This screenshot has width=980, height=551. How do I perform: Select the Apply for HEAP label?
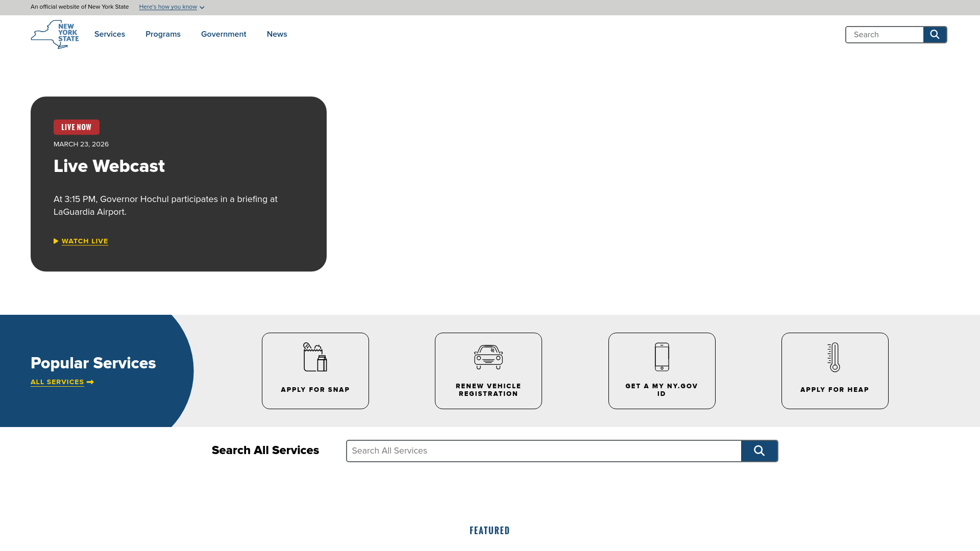point(835,390)
